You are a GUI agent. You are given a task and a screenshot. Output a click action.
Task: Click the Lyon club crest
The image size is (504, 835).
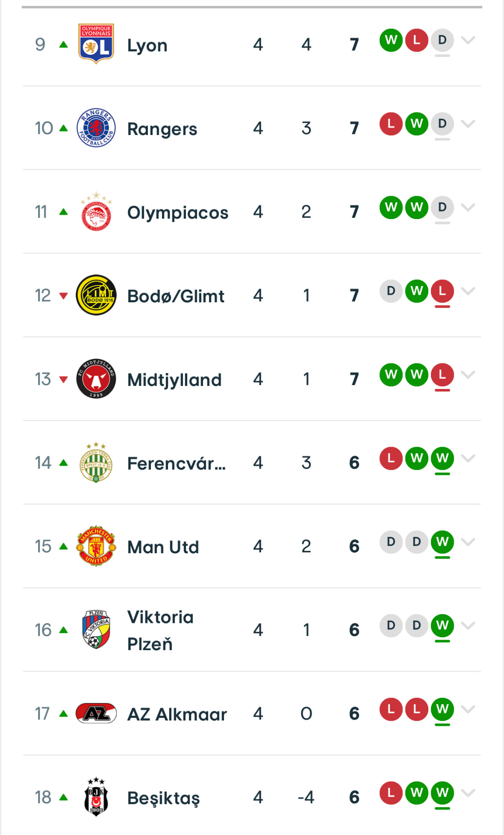tap(96, 44)
